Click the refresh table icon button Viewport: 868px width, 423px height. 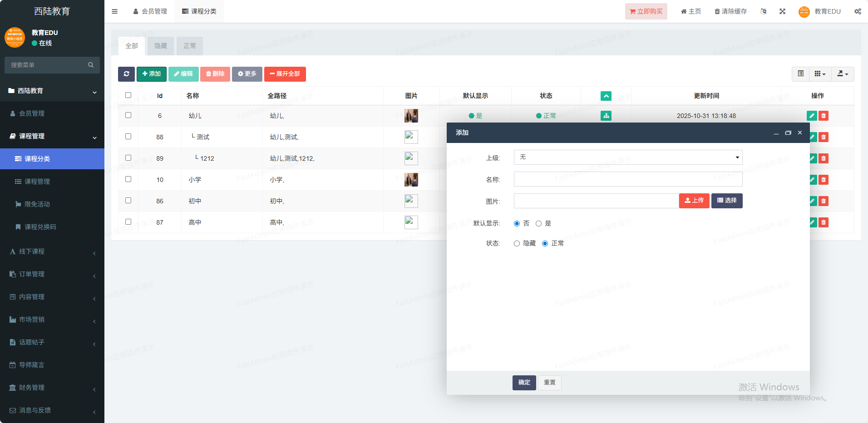pyautogui.click(x=126, y=74)
